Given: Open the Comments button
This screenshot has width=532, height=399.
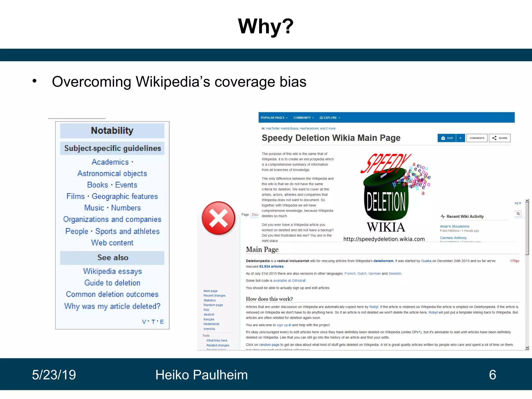Looking at the screenshot, I should click(477, 138).
